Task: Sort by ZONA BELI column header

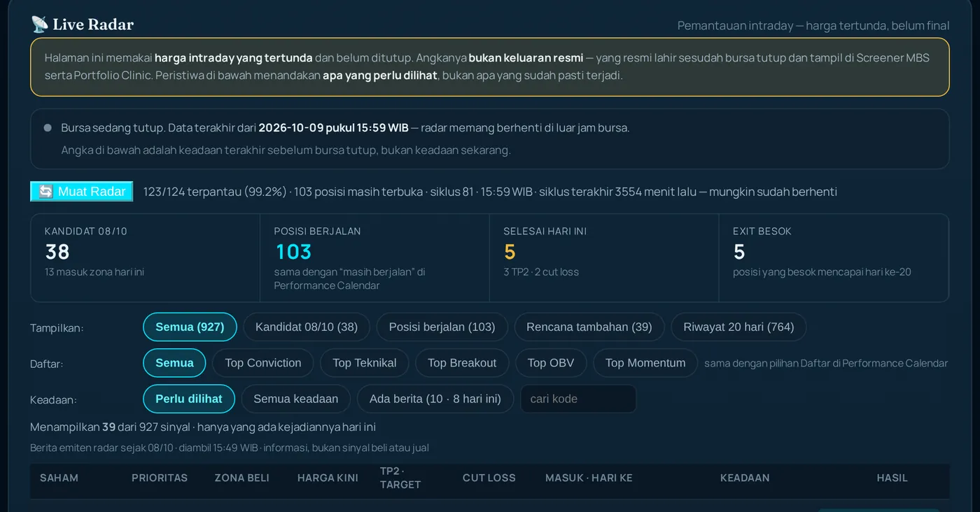Action: 242,478
